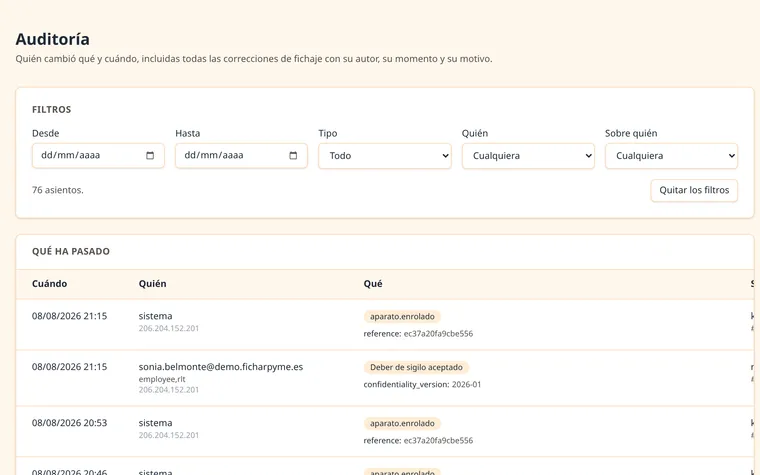This screenshot has height=475, width=760.
Task: Click confidentiality_version: 2026-01 text
Action: [422, 385]
